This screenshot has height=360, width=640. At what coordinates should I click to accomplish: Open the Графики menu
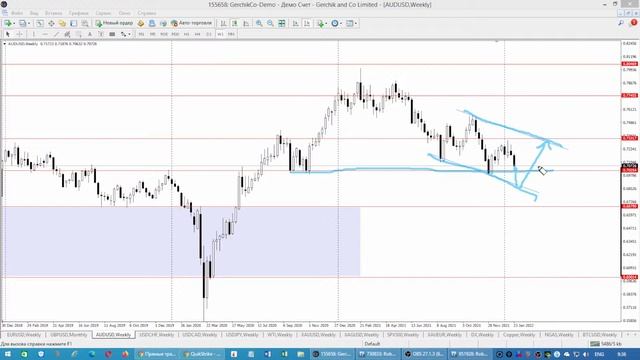[x=78, y=13]
